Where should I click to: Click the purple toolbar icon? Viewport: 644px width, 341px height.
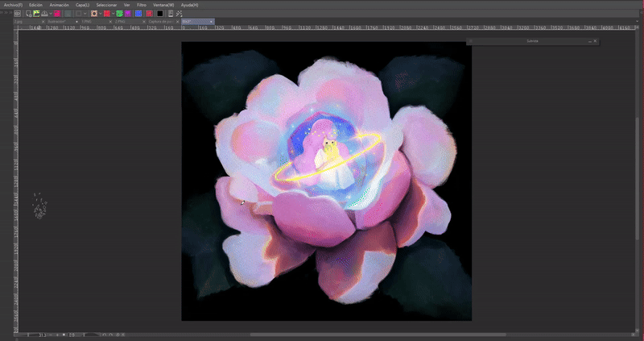click(128, 14)
